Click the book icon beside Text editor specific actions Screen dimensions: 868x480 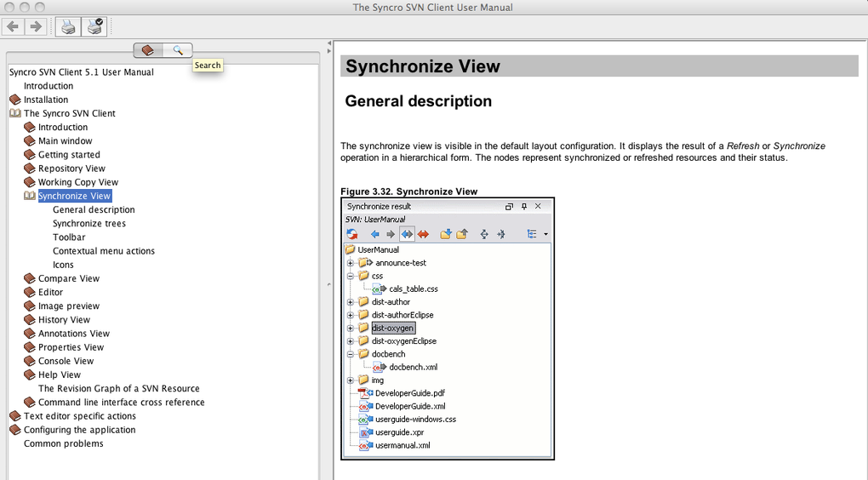click(15, 416)
